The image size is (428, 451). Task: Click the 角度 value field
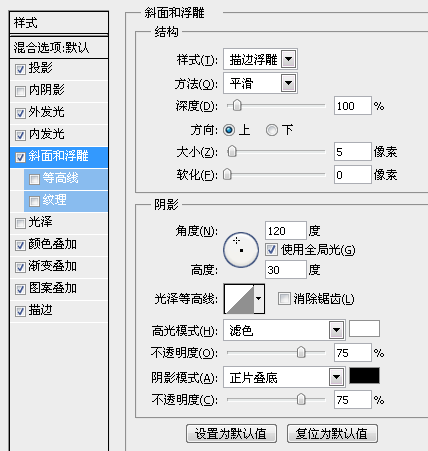tap(286, 231)
